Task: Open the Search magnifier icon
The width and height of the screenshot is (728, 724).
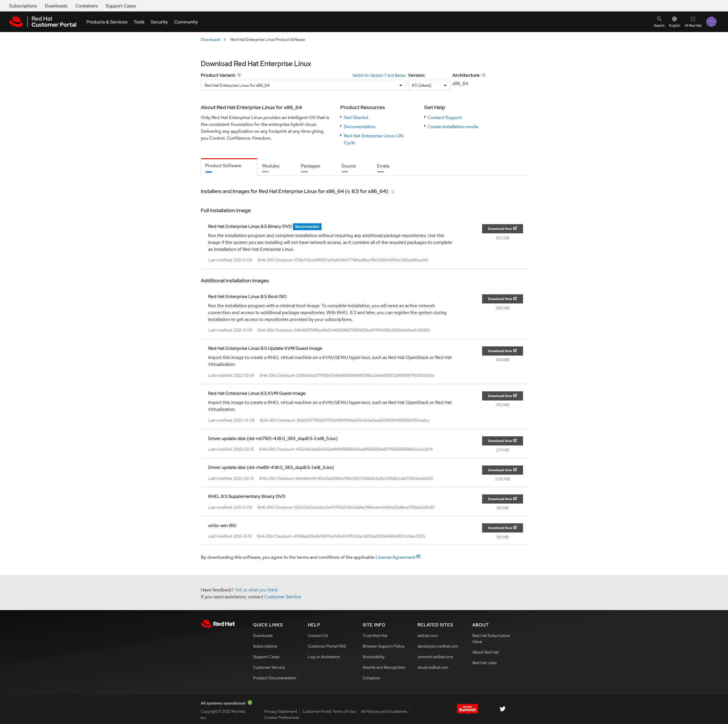Action: click(659, 19)
